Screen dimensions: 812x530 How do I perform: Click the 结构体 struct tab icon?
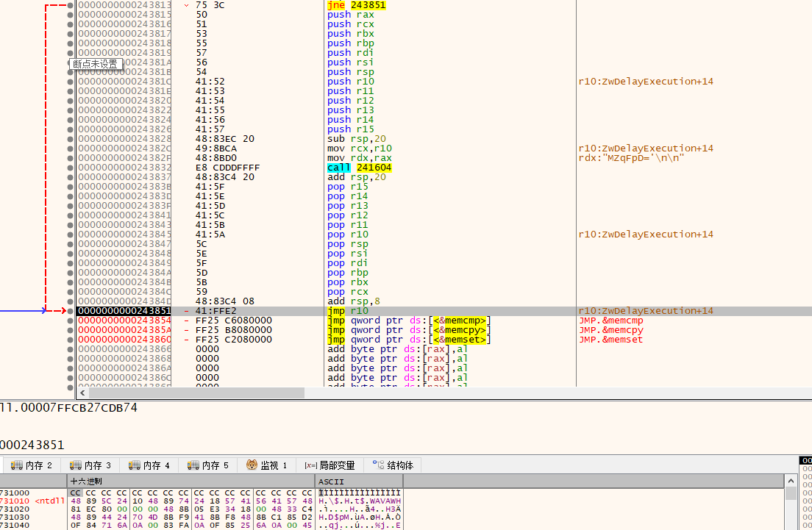click(x=378, y=465)
